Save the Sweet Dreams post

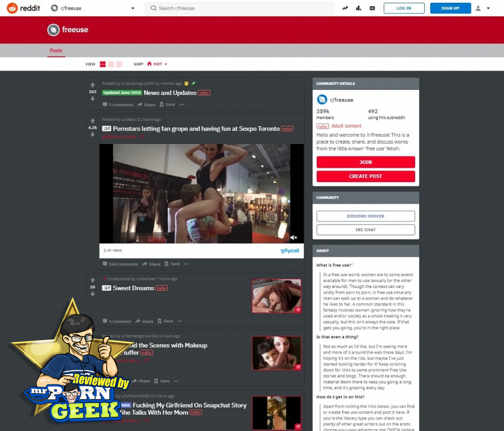[x=166, y=321]
